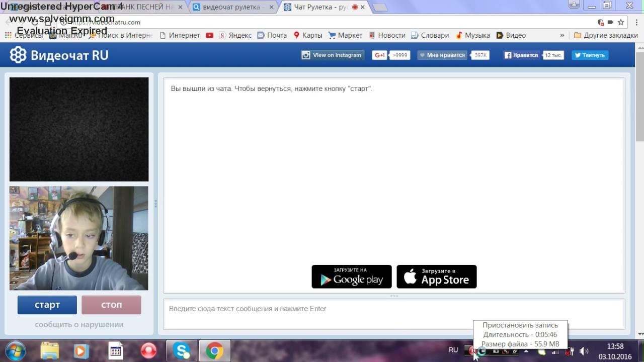The width and height of the screenshot is (644, 362).
Task: Bookmark this page with star icon
Action: click(621, 22)
